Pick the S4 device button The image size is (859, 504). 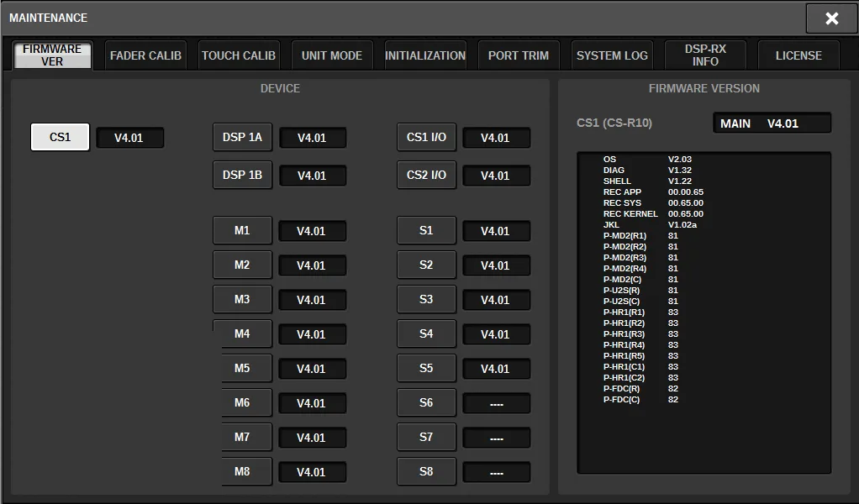(x=426, y=333)
